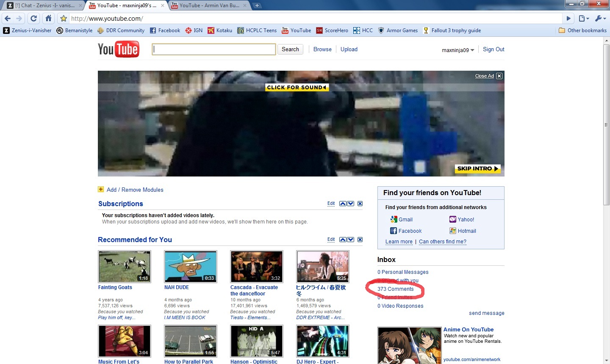
Task: Click the page vertical scrollbar thumb
Action: click(606, 125)
